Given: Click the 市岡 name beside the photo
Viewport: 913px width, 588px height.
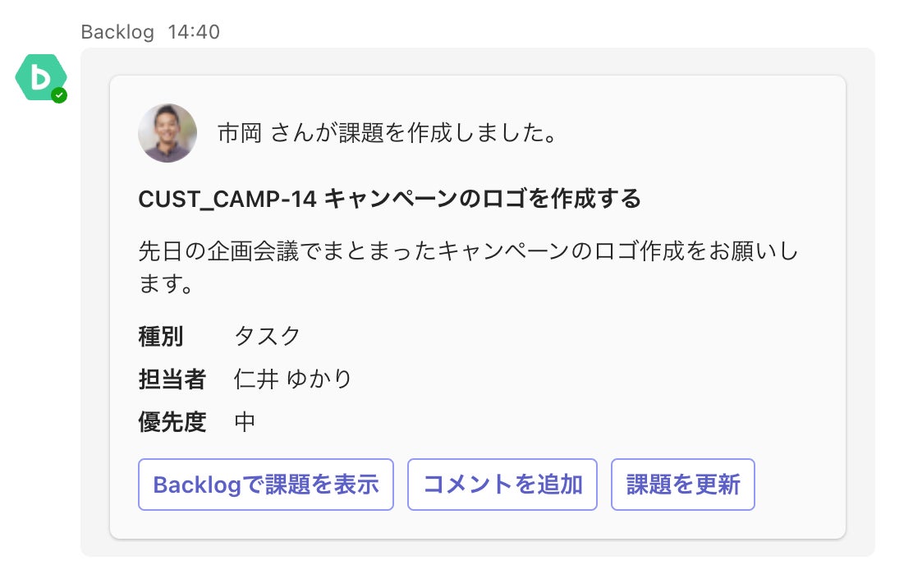Looking at the screenshot, I should (240, 133).
